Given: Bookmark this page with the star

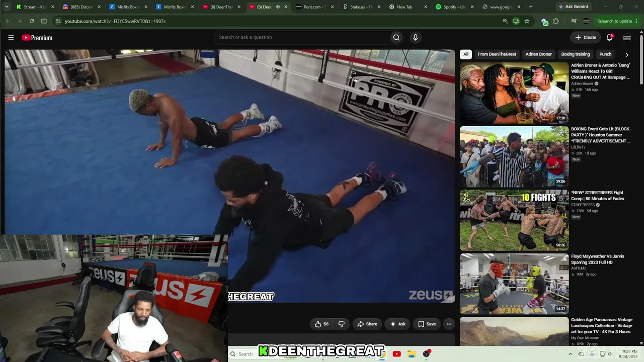Looking at the screenshot, I should click(527, 21).
